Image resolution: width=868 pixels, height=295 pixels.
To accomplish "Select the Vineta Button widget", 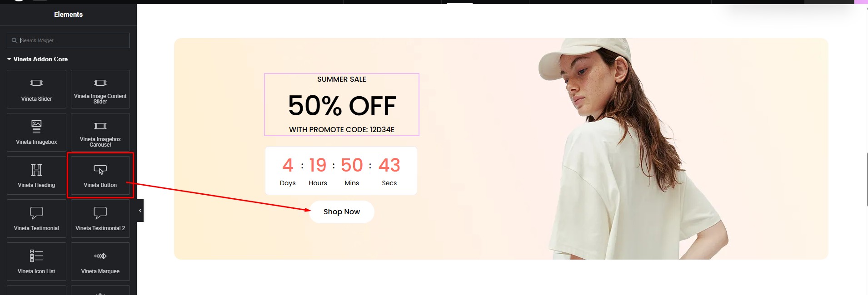I will (100, 175).
